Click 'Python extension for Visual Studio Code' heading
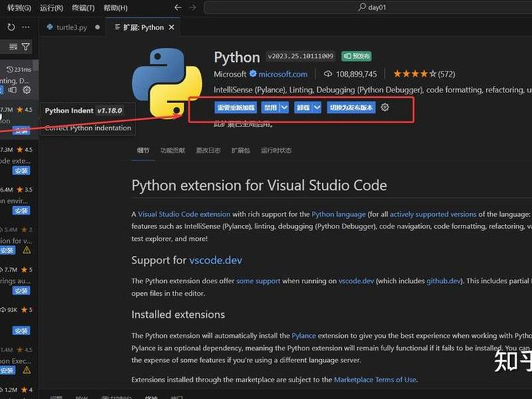 (x=259, y=186)
